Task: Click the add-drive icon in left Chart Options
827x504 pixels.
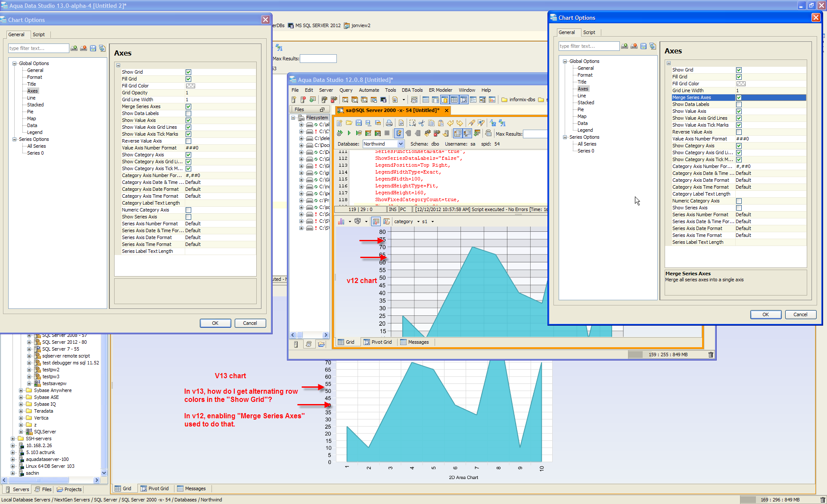Action: [74, 48]
